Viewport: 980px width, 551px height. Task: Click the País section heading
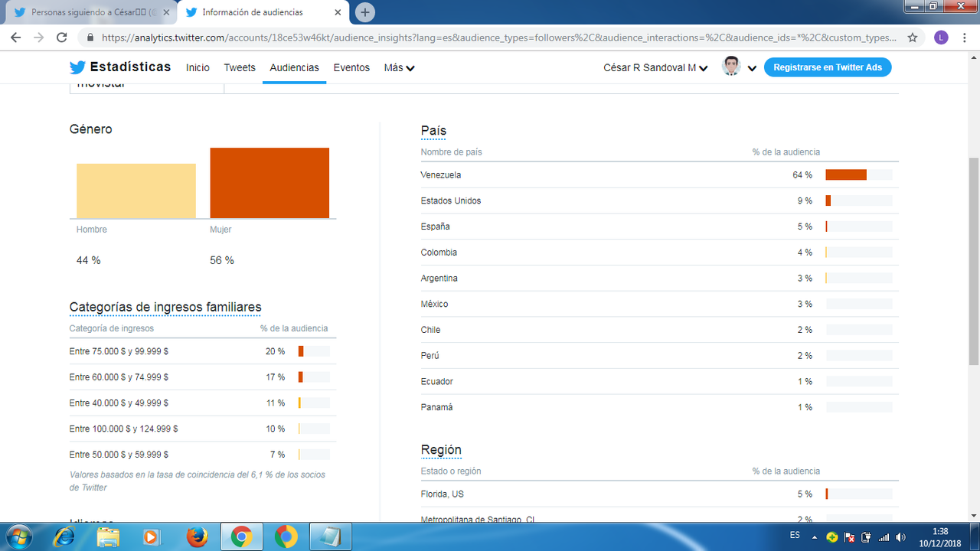coord(433,131)
